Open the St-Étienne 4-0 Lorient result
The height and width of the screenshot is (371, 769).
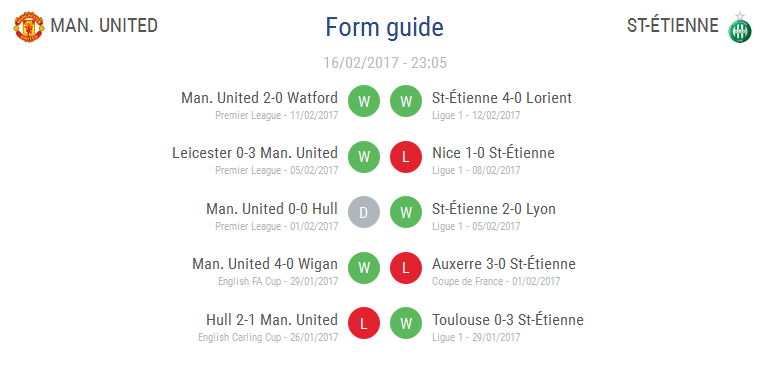point(502,98)
